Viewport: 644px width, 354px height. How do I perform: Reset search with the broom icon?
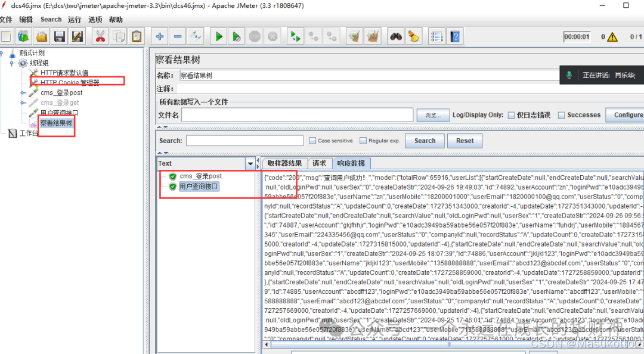click(x=414, y=36)
